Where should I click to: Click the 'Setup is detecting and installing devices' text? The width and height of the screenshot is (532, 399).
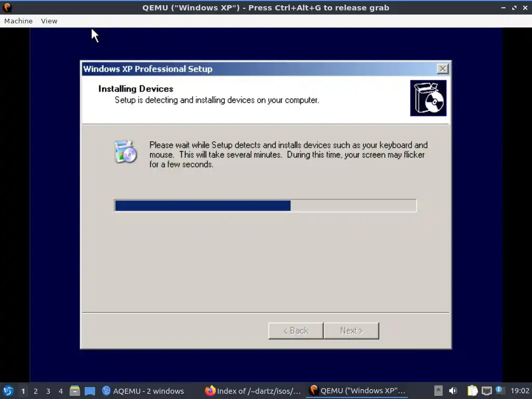point(217,100)
